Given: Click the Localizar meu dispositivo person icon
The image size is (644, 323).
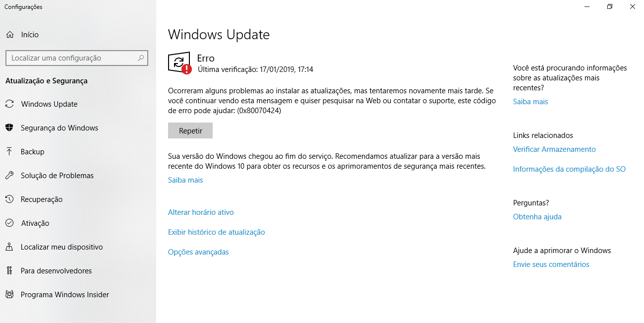Looking at the screenshot, I should (9, 247).
